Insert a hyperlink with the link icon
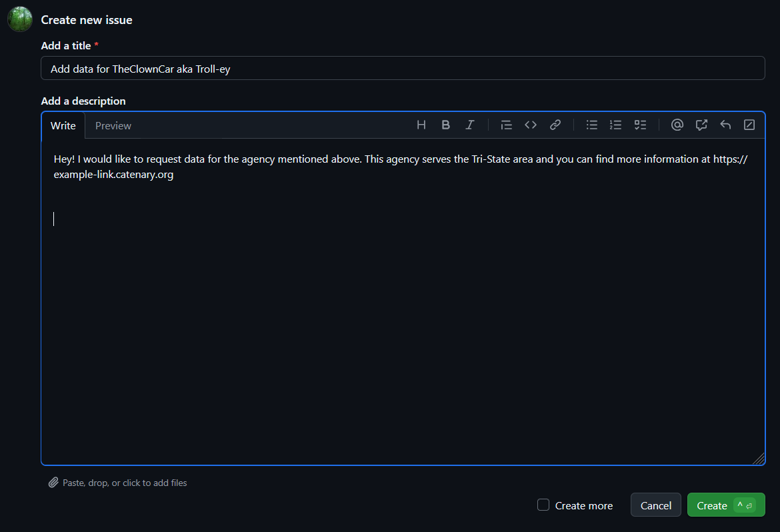Image resolution: width=780 pixels, height=532 pixels. 555,125
